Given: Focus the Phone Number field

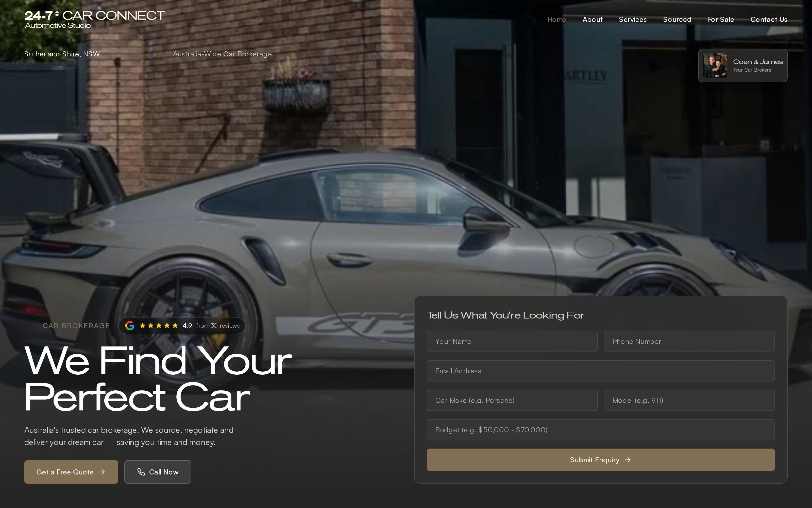Looking at the screenshot, I should pyautogui.click(x=689, y=341).
